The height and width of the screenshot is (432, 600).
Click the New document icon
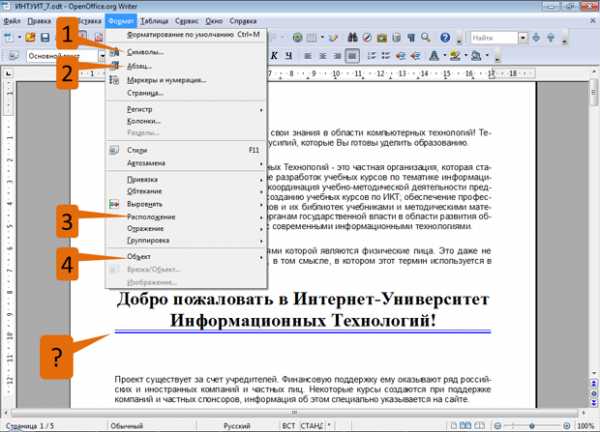(x=8, y=37)
